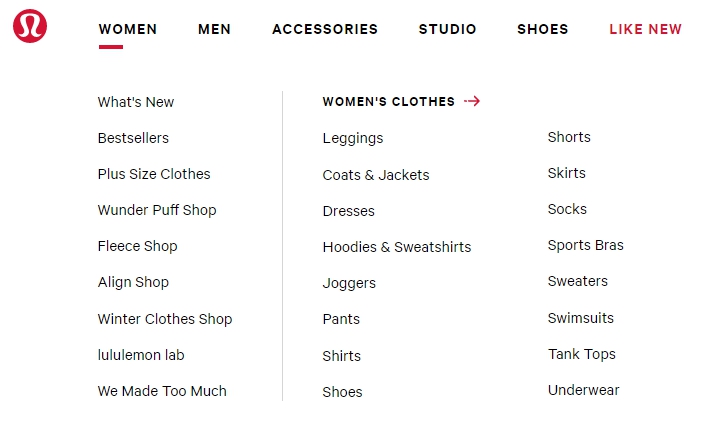Click the Women's Clothes heading link
Viewport: 703px width, 428px height.
click(389, 102)
